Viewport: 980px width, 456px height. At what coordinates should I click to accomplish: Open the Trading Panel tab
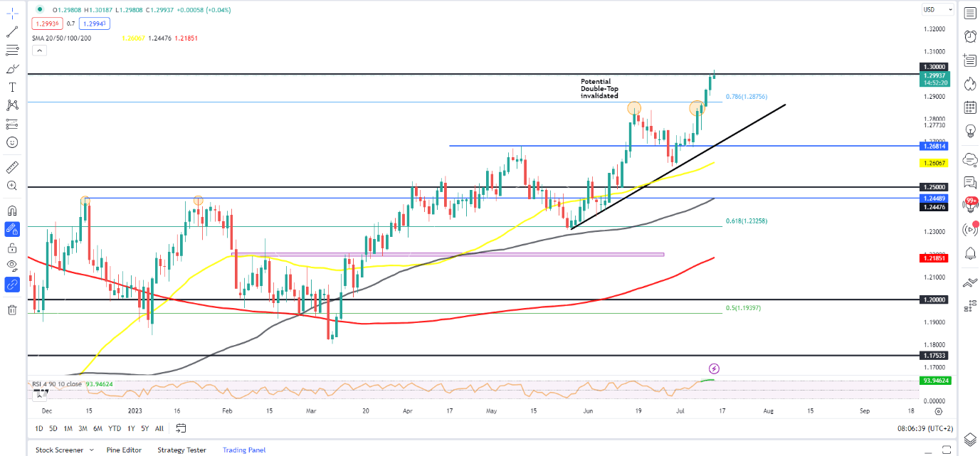pos(244,450)
